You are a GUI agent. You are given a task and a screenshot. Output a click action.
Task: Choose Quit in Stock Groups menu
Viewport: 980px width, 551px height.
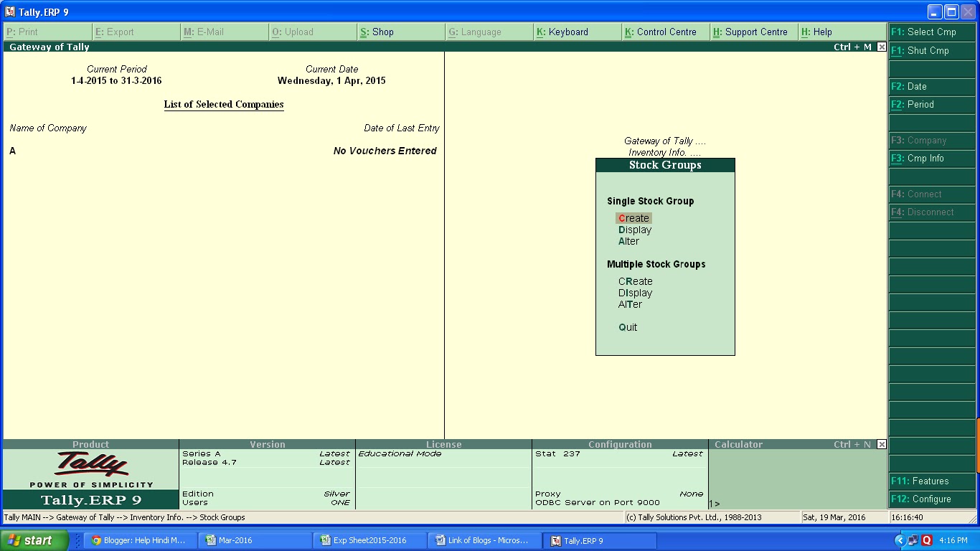(628, 327)
